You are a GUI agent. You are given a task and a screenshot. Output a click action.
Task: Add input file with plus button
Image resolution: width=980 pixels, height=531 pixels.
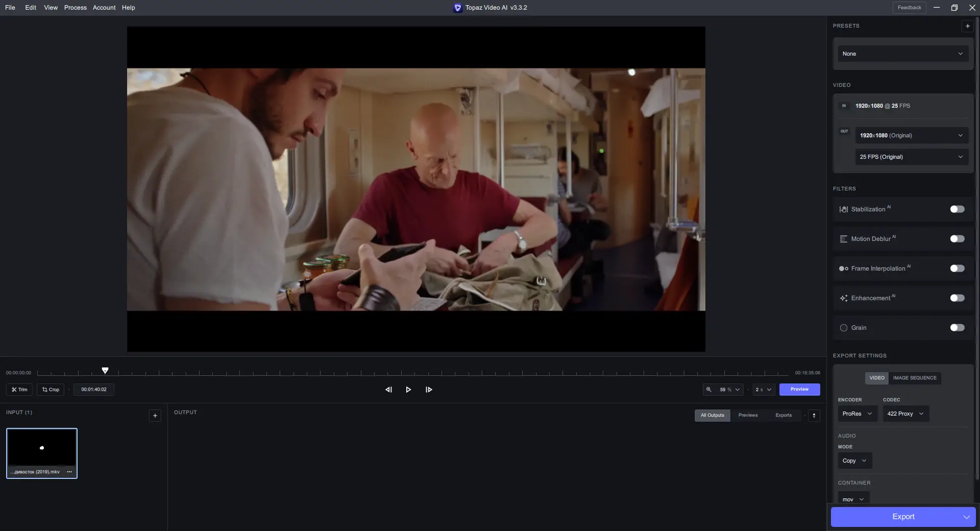coord(155,416)
